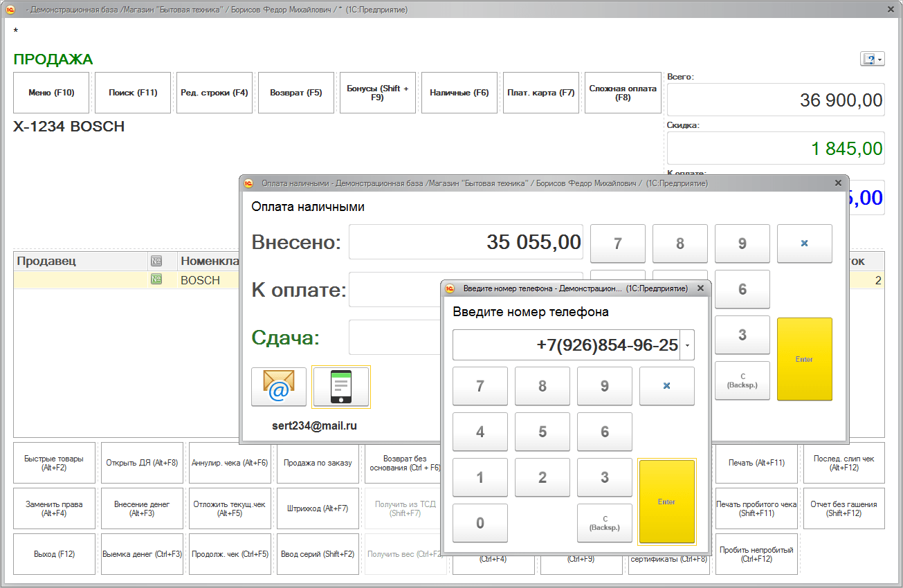Click the clear (x) key on phone number keypad
Image resolution: width=903 pixels, height=588 pixels.
point(667,386)
